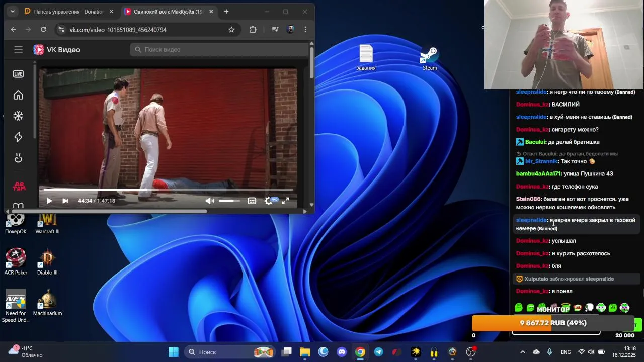Screen dimensions: 644x362
Task: Open the lightning bolt section in sidebar
Action: [18, 137]
